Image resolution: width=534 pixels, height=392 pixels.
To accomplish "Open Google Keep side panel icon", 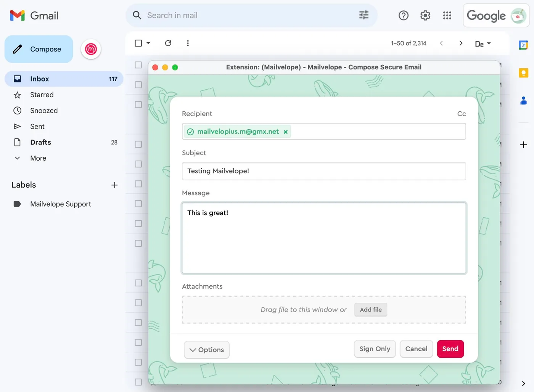I will point(523,73).
